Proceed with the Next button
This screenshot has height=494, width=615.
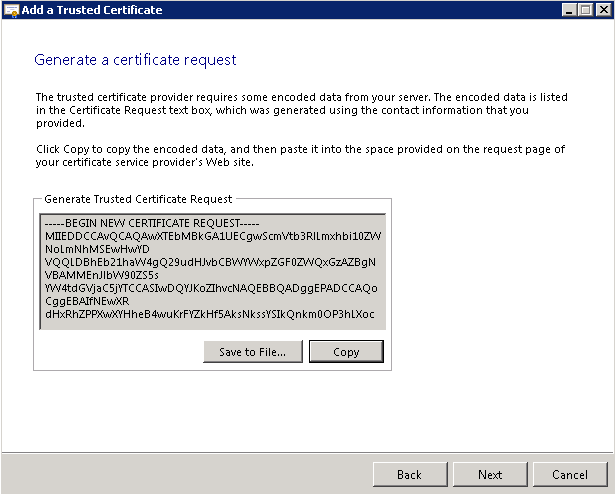pyautogui.click(x=489, y=474)
